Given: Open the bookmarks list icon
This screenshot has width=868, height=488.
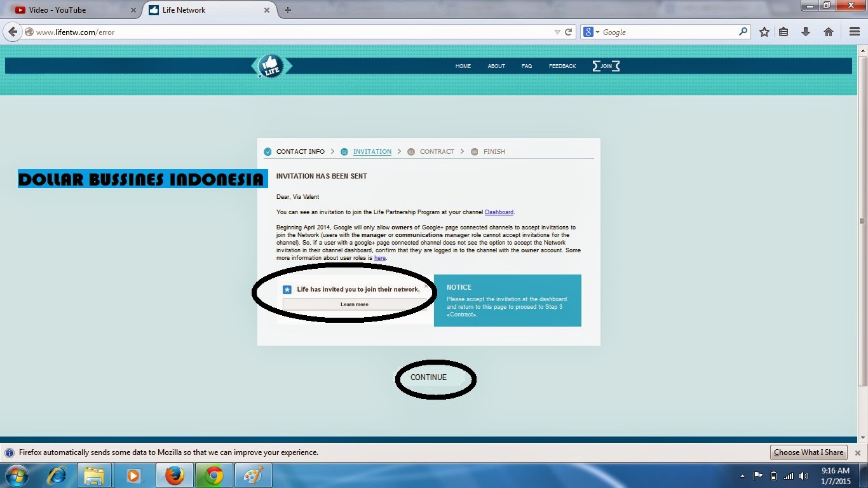Looking at the screenshot, I should pyautogui.click(x=783, y=32).
